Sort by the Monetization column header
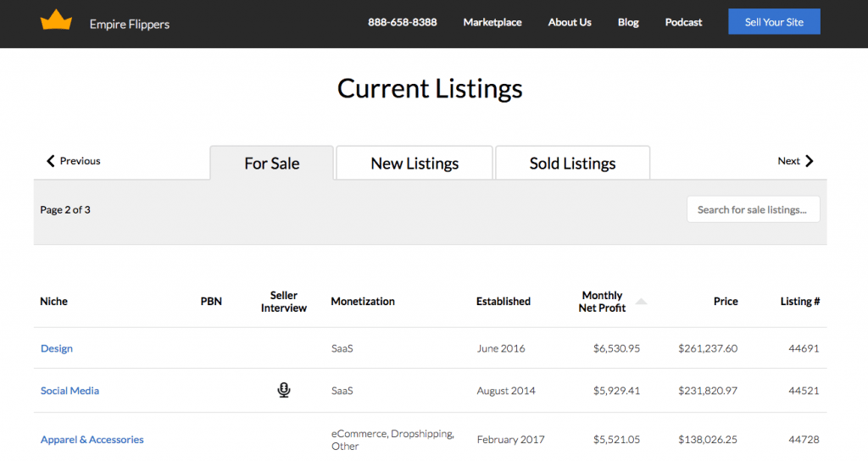Viewport: 868px width, 461px height. pyautogui.click(x=363, y=302)
